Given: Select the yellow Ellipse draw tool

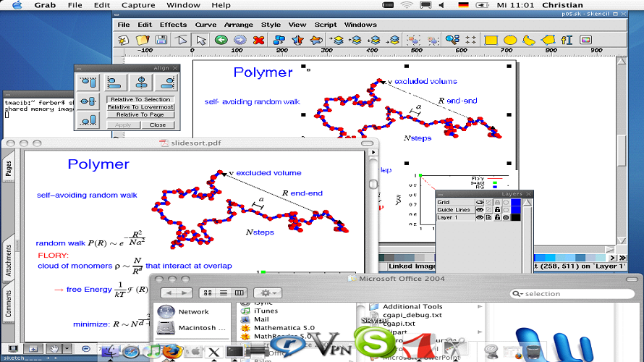Looking at the screenshot, I should [510, 40].
